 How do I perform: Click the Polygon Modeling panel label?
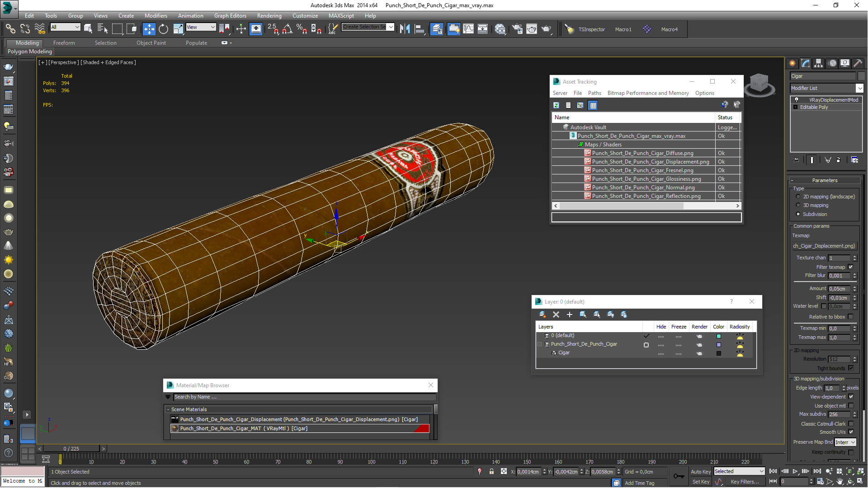30,52
